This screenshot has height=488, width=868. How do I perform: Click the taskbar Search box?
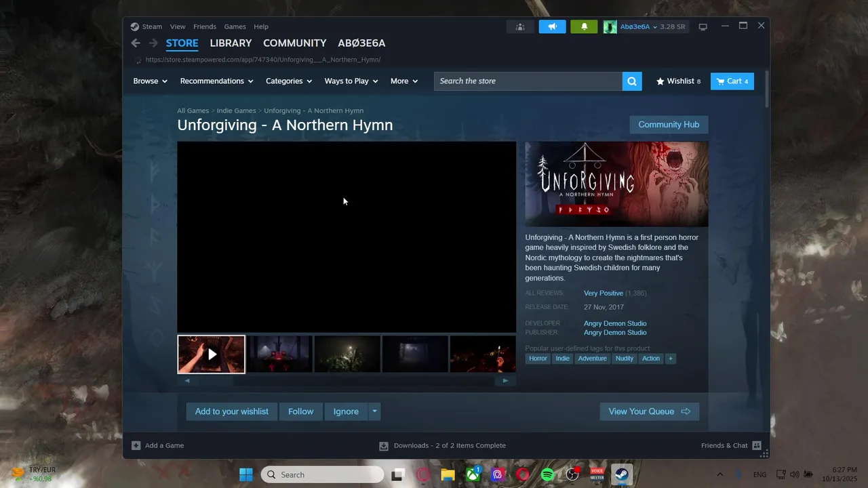click(x=323, y=474)
